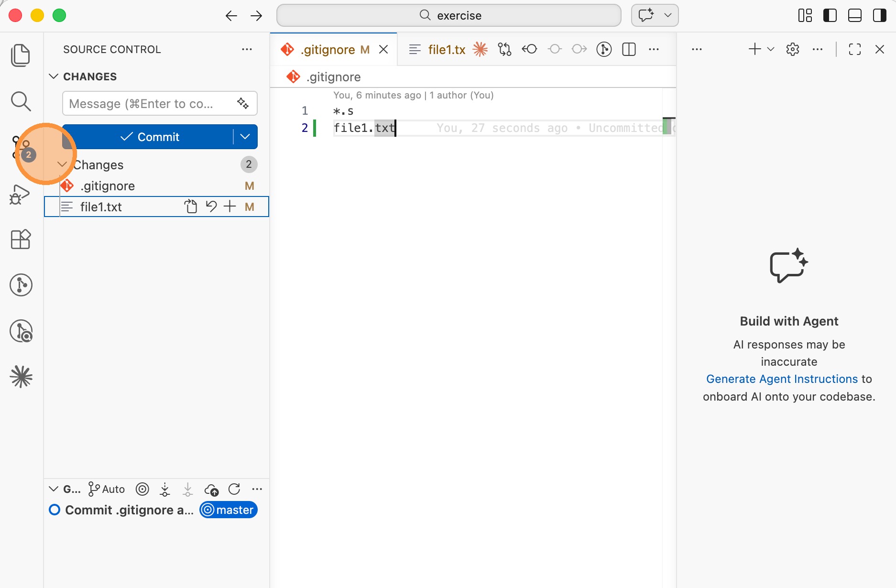Open the Explorer view in activity bar

pyautogui.click(x=21, y=55)
